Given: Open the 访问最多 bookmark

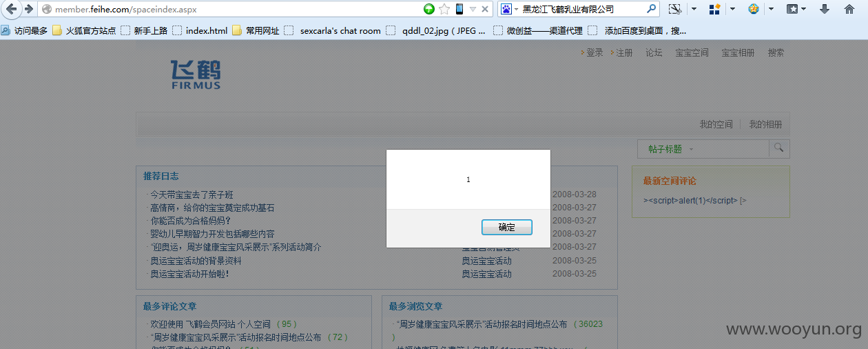Looking at the screenshot, I should [x=25, y=30].
